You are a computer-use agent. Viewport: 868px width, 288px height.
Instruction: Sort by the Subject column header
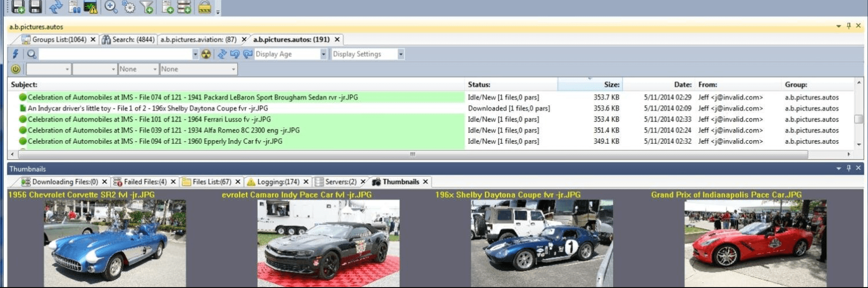[236, 84]
